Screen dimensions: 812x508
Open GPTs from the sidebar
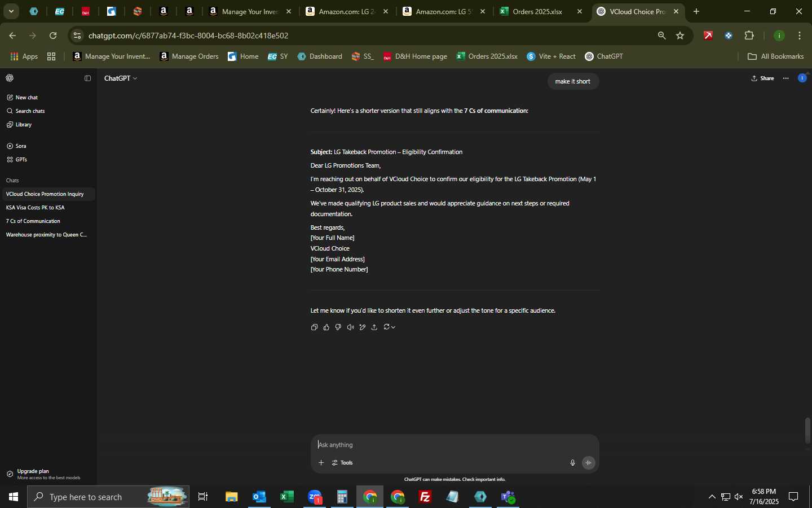click(48, 160)
